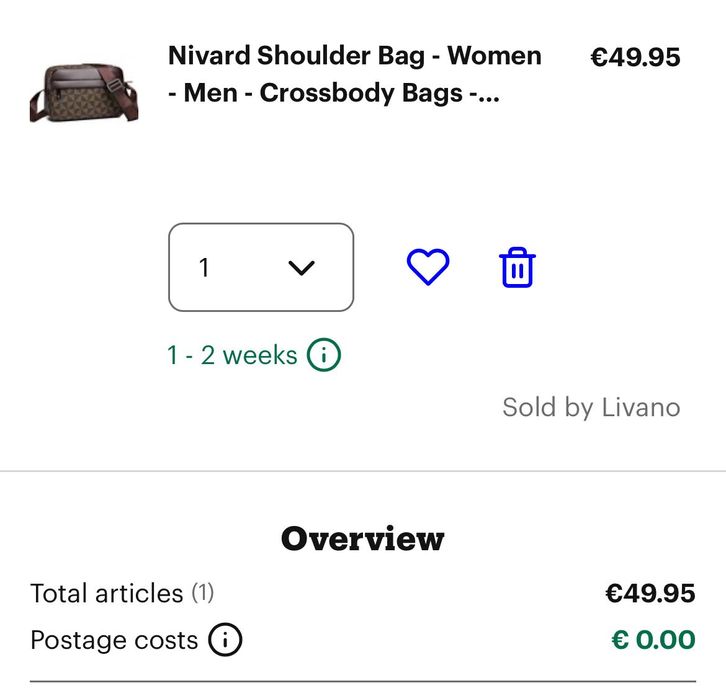Add the Nivard bag to wishlist

tap(428, 267)
